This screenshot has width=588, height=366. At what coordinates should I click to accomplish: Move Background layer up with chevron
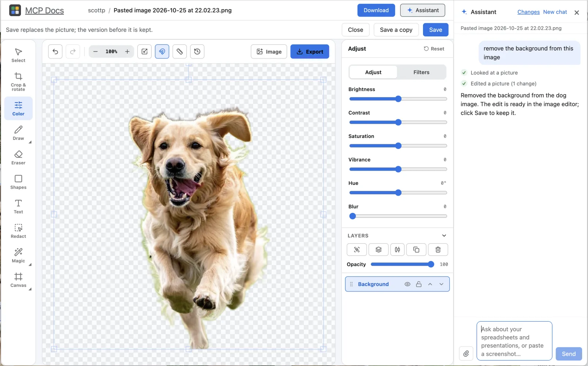(430, 284)
